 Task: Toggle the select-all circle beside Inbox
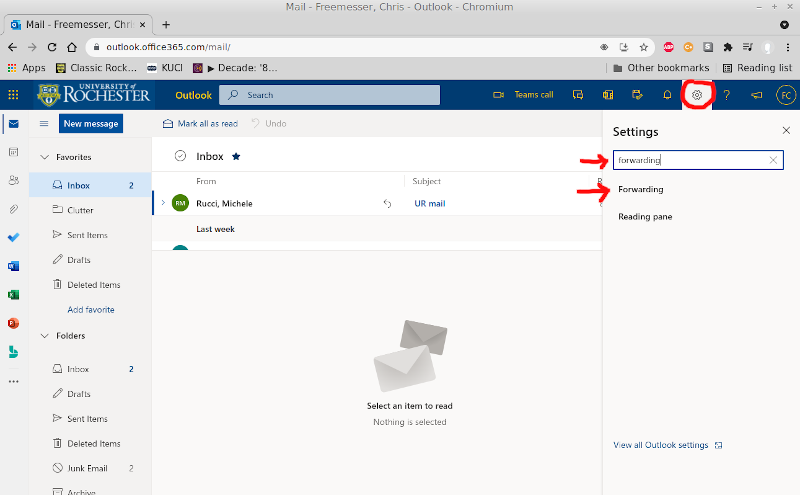[180, 156]
